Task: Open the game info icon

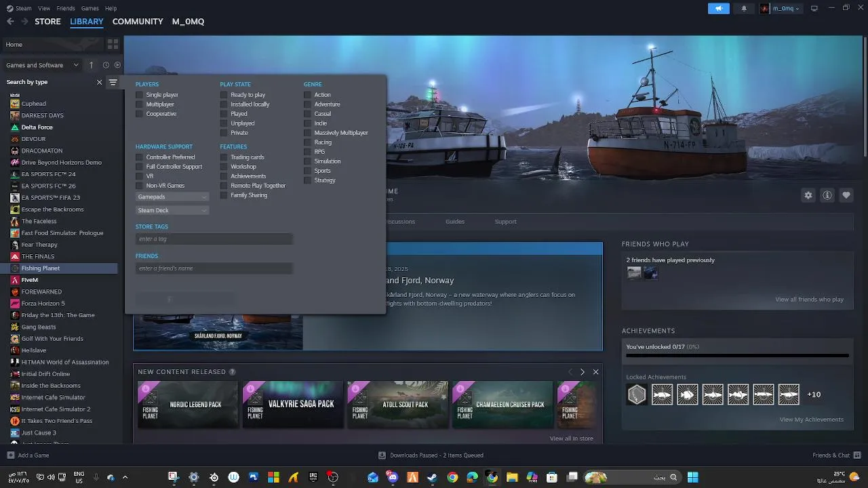Action: pyautogui.click(x=827, y=195)
